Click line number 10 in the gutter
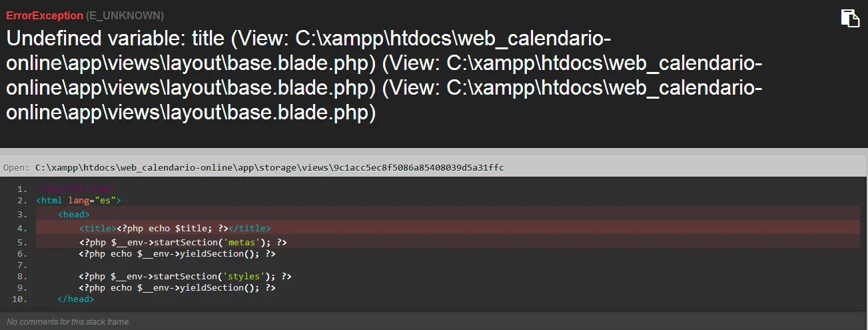Screen dimensions: 868x330 tap(21, 299)
